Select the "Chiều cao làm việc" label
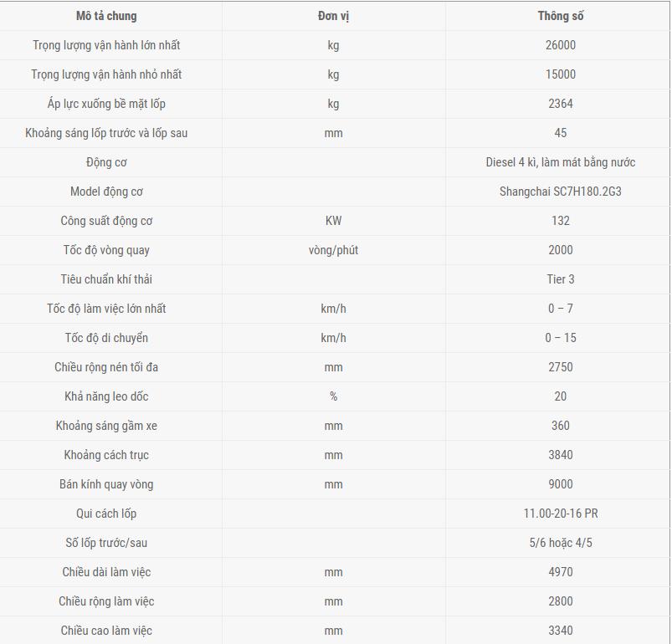The image size is (672, 644). pos(106,631)
